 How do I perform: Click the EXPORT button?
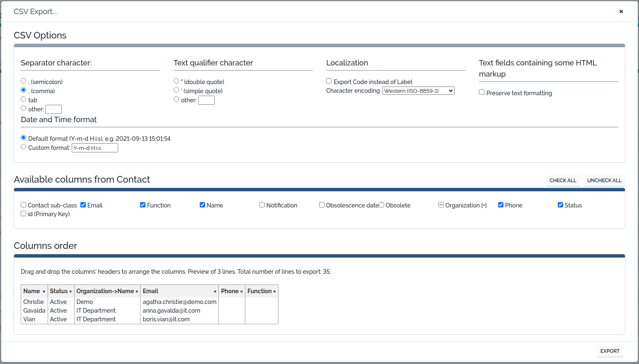[610, 351]
